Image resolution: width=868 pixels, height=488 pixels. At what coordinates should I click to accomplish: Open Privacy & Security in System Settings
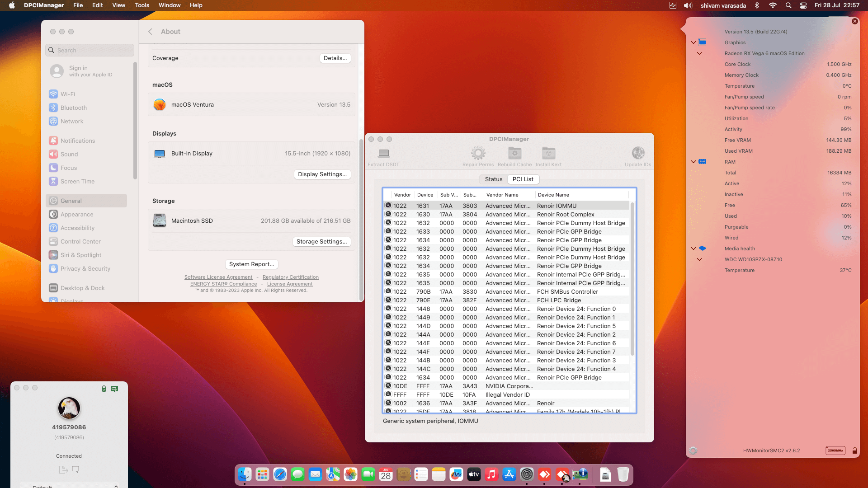[x=85, y=268]
